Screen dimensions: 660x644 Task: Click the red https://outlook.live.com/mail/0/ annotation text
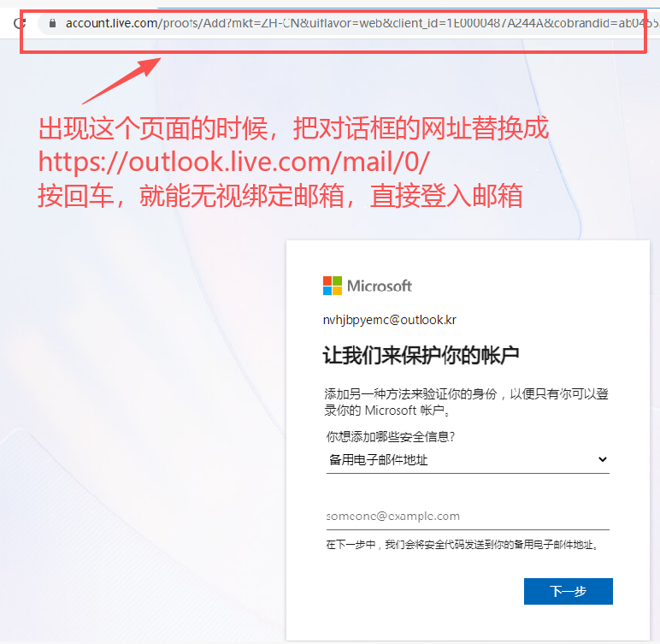click(x=234, y=162)
